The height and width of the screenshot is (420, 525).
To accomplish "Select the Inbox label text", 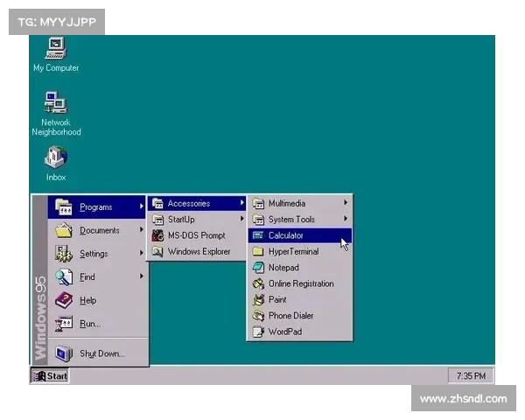I will 56,177.
